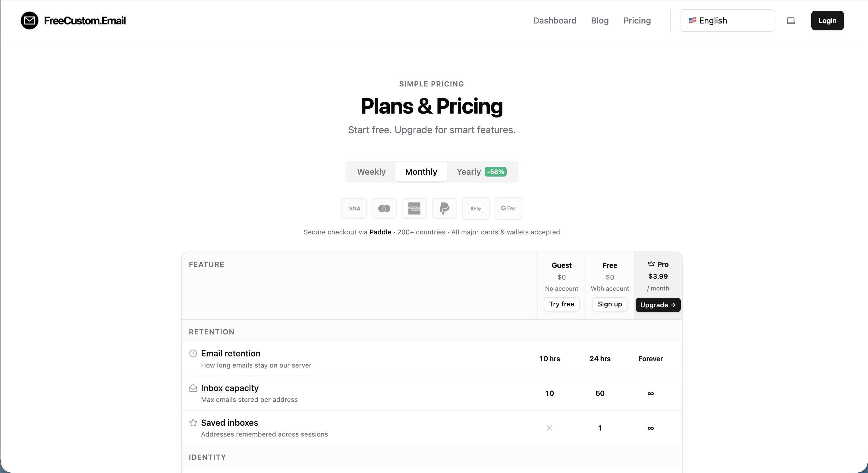Screen dimensions: 868x473
Task: Click the American Express payment icon
Action: coord(414,208)
